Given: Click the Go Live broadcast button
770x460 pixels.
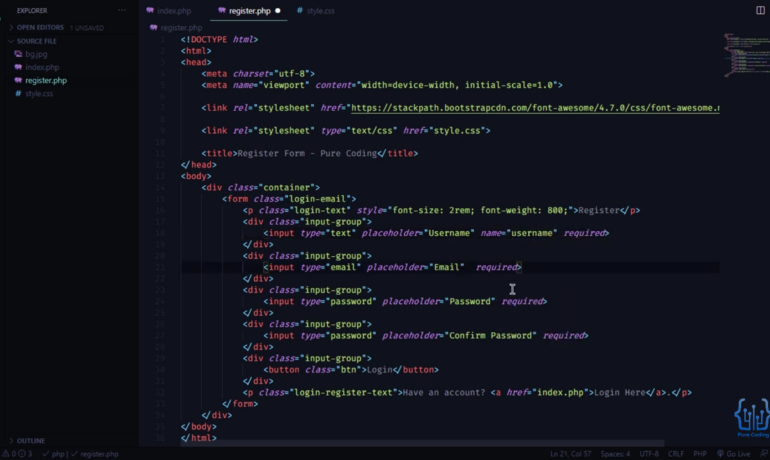Looking at the screenshot, I should click(733, 454).
